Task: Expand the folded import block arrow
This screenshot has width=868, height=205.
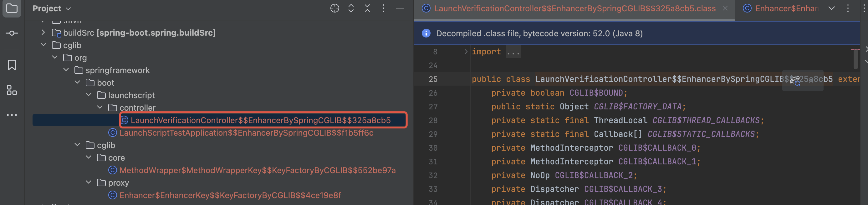Action: click(466, 52)
